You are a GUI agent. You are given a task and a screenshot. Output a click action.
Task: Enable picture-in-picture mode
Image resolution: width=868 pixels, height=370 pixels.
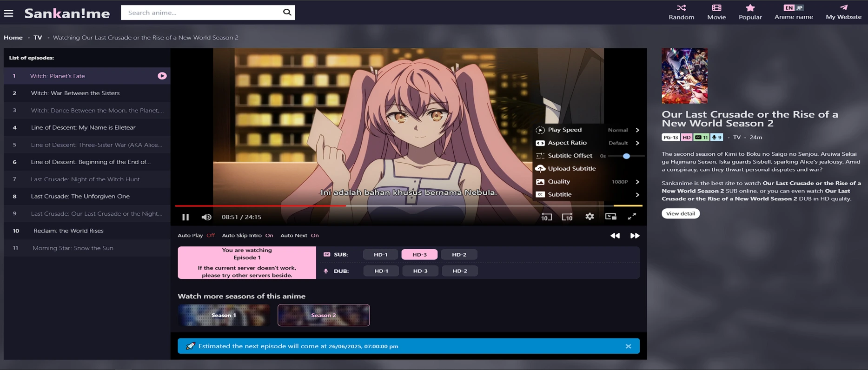(610, 217)
